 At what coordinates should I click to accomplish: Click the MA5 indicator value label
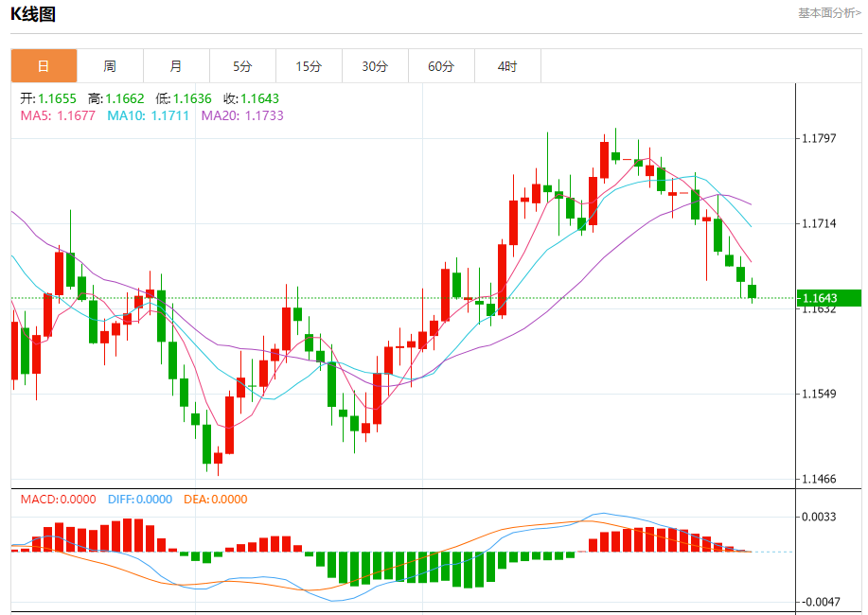click(58, 115)
